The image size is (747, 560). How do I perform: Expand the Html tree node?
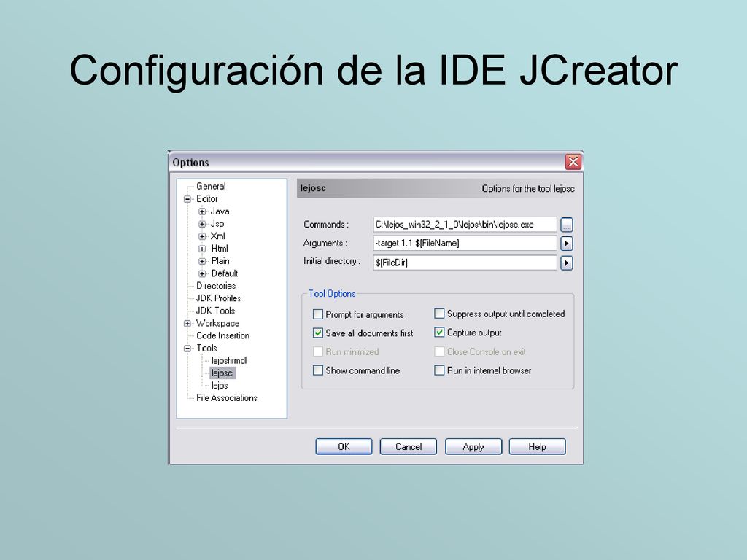tap(202, 249)
